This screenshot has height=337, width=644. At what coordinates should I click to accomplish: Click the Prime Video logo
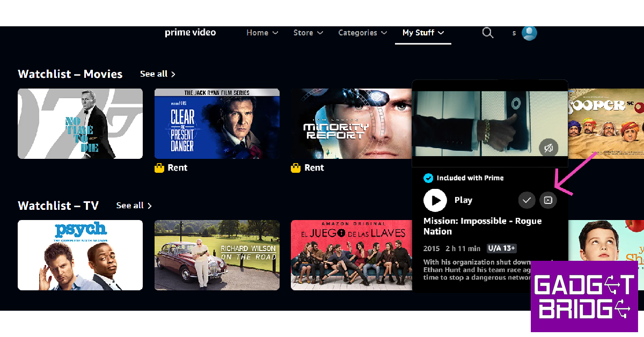(191, 33)
